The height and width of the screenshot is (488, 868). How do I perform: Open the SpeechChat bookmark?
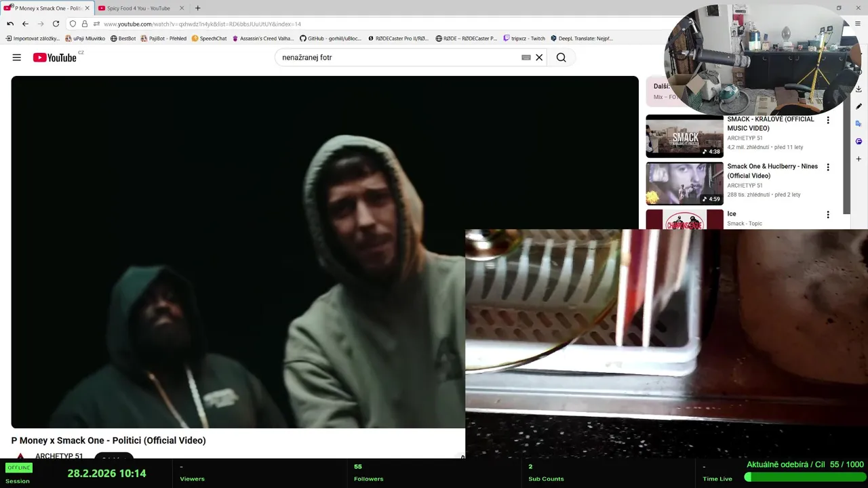[x=209, y=39]
